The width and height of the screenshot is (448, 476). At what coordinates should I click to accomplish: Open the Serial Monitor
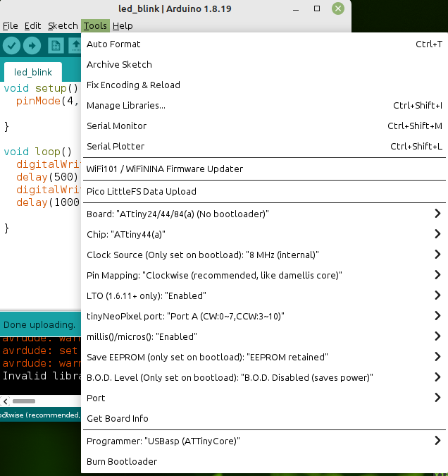point(264,126)
